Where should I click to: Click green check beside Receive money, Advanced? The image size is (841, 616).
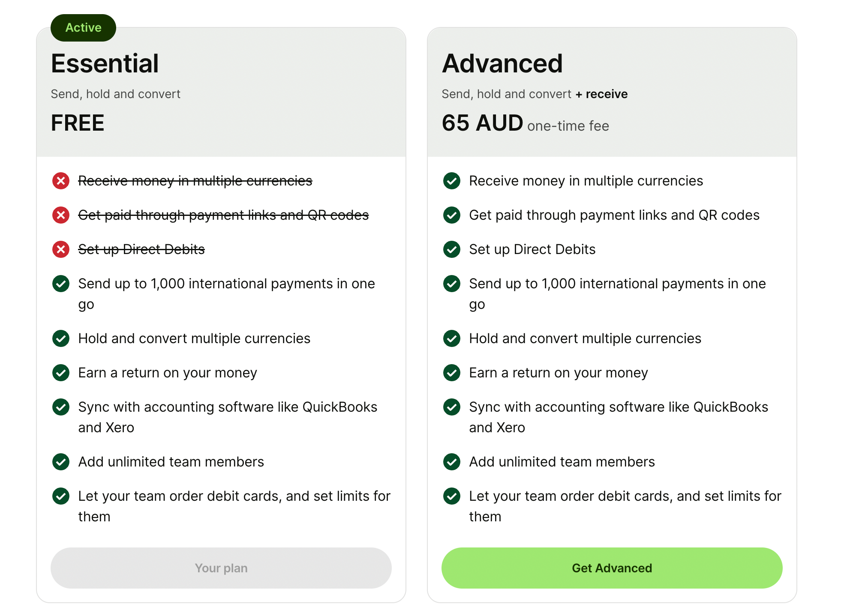pos(452,181)
